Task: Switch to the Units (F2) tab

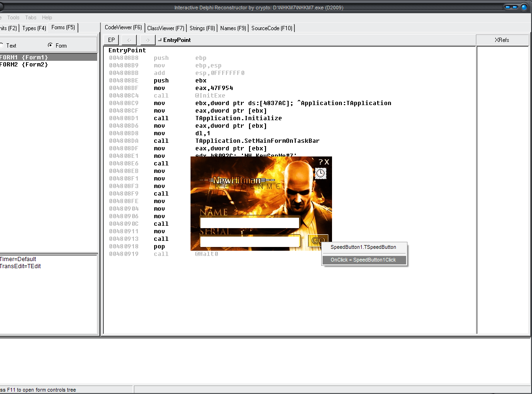Action: tap(8, 28)
